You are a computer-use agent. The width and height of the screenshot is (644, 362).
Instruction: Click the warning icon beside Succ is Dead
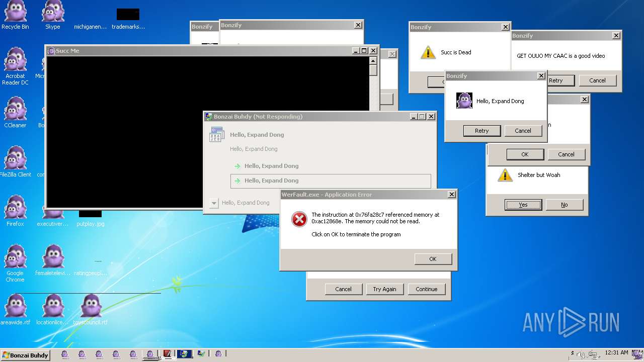[428, 52]
